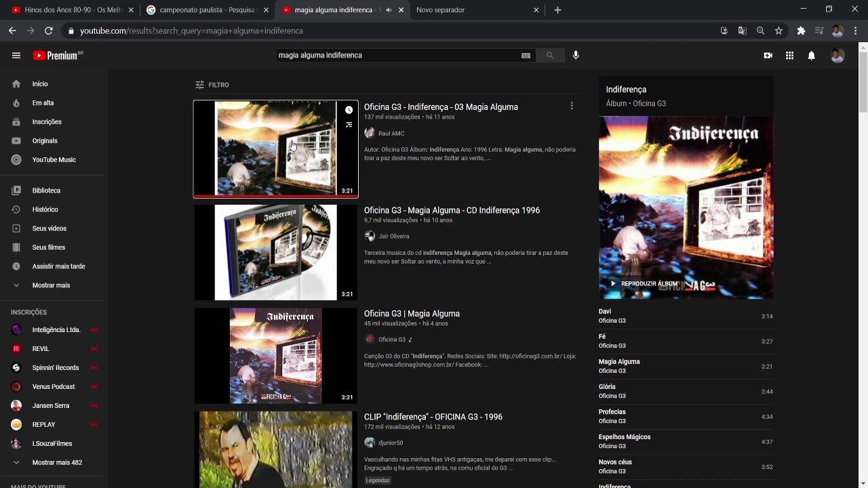
Task: Close the campeonato paulista tab
Action: pyautogui.click(x=266, y=10)
